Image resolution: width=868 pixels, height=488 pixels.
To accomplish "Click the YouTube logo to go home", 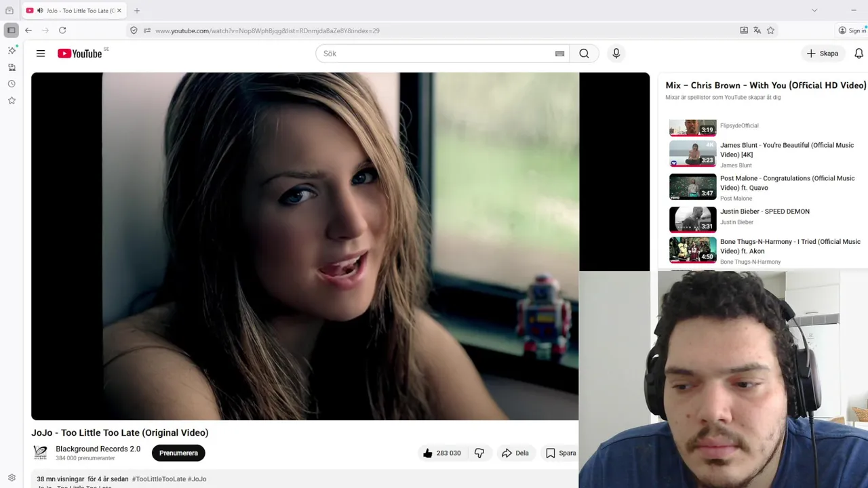I will click(80, 54).
